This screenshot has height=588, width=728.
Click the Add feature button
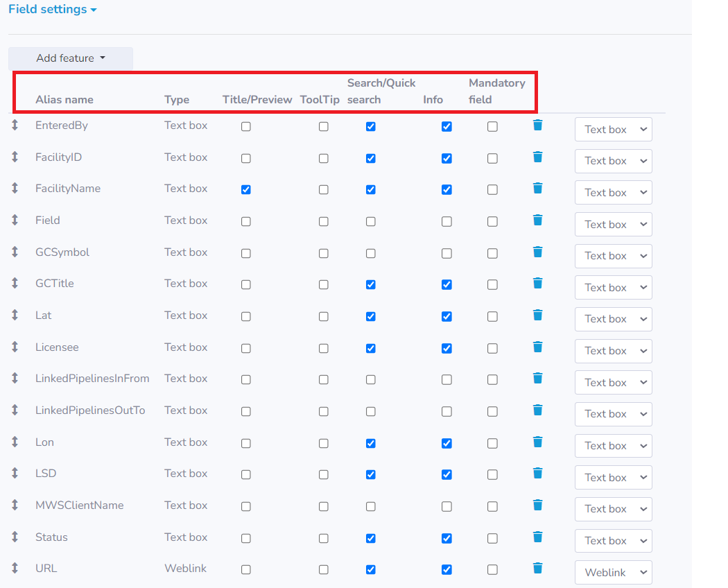pos(70,58)
